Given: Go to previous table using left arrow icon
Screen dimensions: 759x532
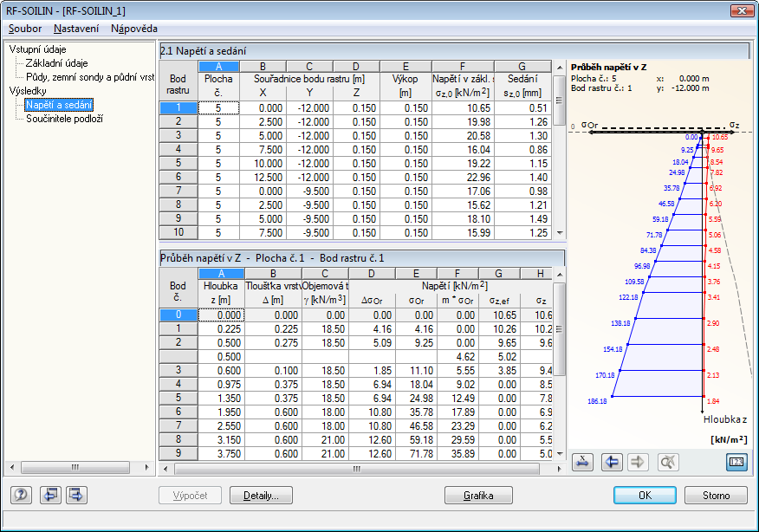Looking at the screenshot, I should click(51, 495).
